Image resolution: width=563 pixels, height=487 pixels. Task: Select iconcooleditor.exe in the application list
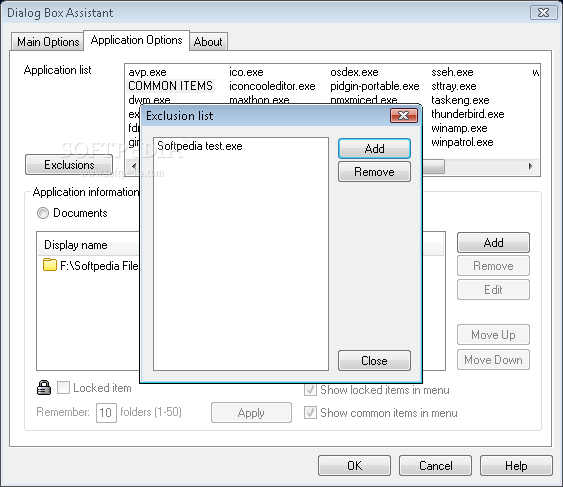272,86
